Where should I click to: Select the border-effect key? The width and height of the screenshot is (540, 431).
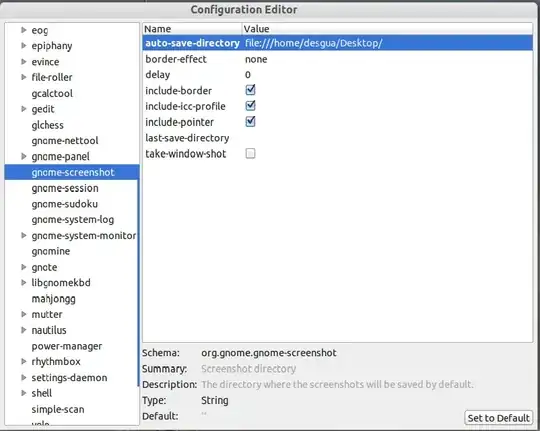(176, 59)
